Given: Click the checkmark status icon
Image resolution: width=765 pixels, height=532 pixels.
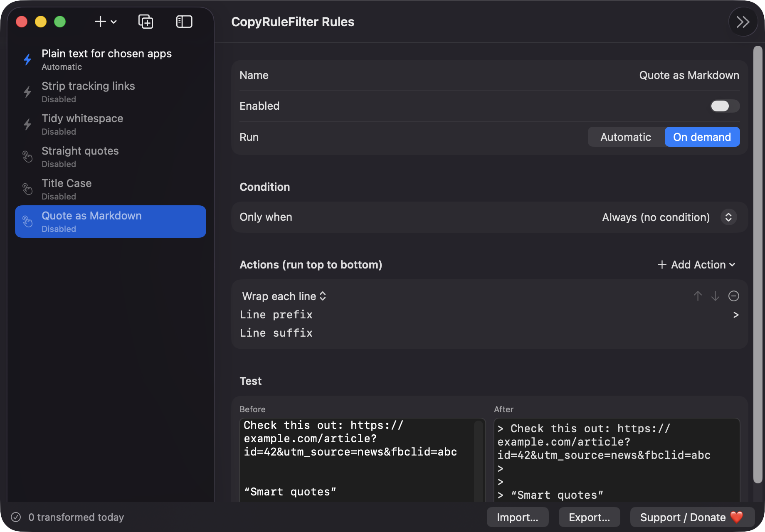Looking at the screenshot, I should 16,517.
